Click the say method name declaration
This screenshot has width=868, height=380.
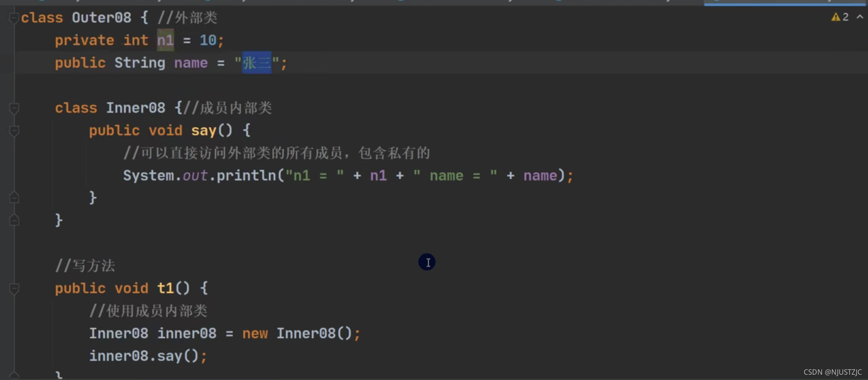pos(204,131)
